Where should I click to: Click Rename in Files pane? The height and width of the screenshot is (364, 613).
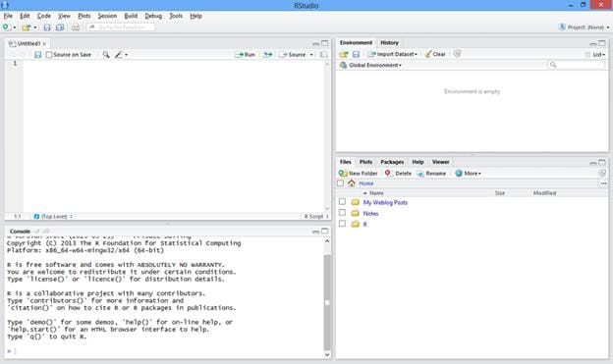(431, 174)
